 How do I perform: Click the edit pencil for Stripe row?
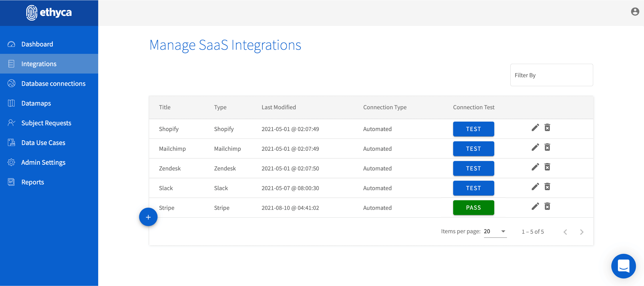tap(535, 207)
